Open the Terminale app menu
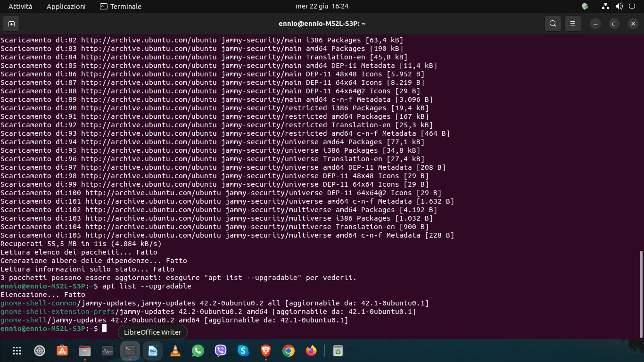This screenshot has height=362, width=644. pos(121,6)
